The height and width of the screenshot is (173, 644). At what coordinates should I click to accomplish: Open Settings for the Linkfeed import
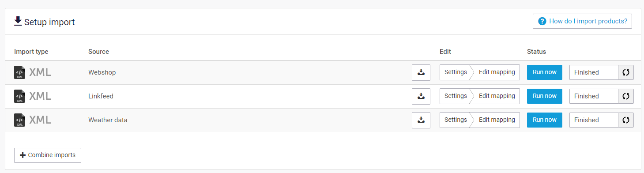pos(455,96)
